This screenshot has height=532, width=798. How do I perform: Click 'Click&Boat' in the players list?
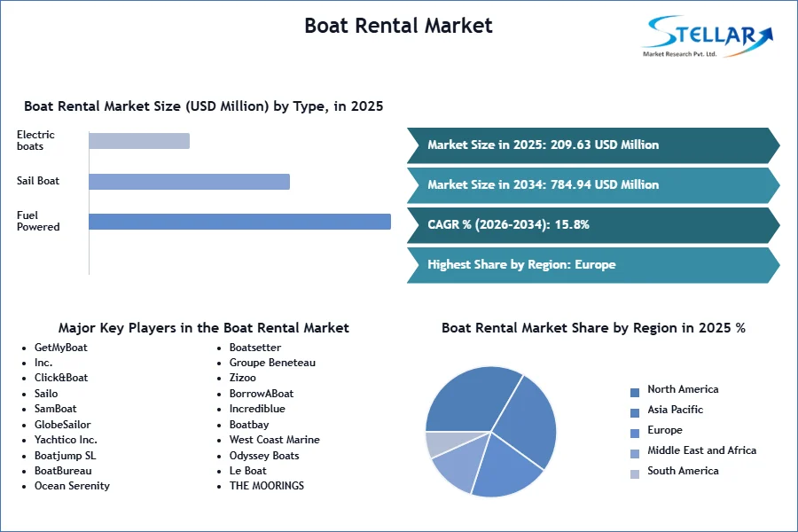pyautogui.click(x=61, y=378)
